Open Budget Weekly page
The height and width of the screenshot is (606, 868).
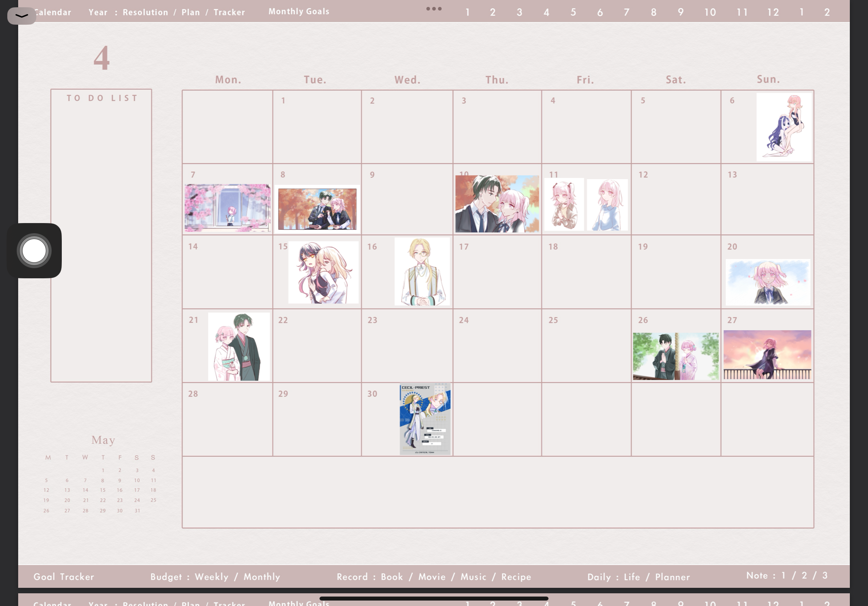pyautogui.click(x=212, y=577)
